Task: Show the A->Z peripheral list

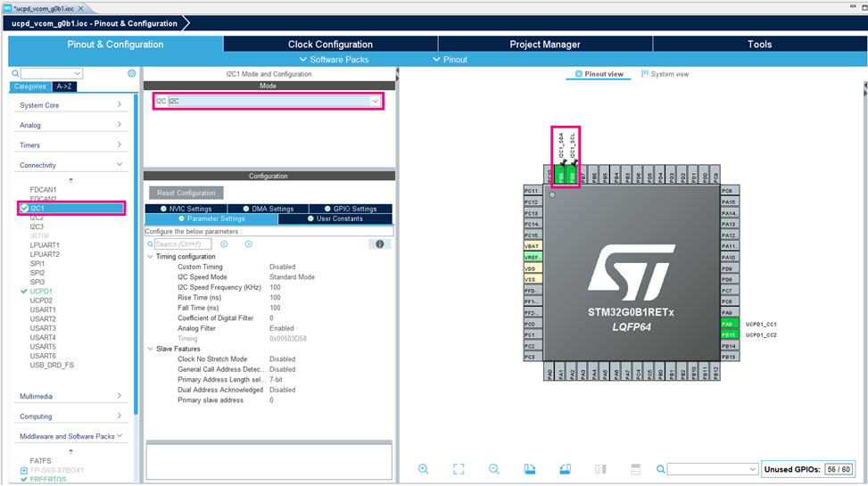Action: (64, 86)
